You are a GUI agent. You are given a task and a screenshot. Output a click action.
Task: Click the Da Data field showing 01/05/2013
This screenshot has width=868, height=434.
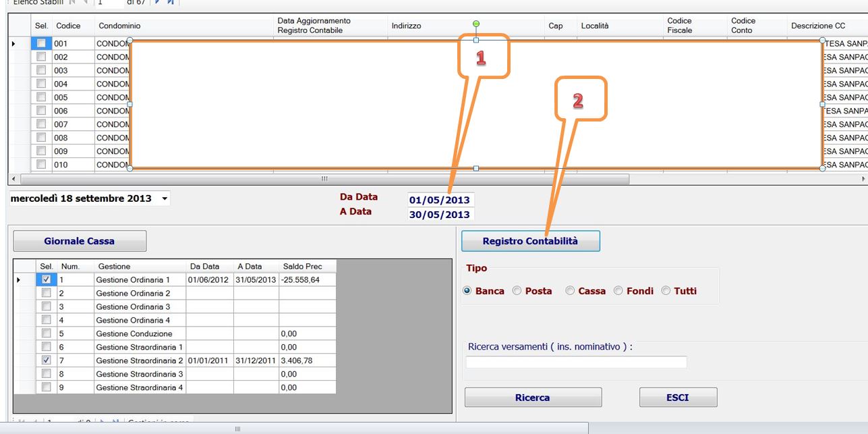tap(440, 200)
